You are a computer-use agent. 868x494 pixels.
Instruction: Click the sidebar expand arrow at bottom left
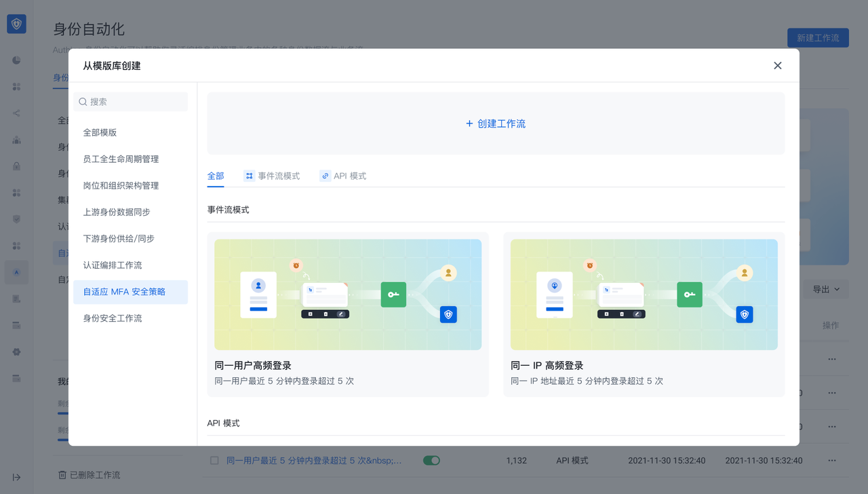point(16,477)
